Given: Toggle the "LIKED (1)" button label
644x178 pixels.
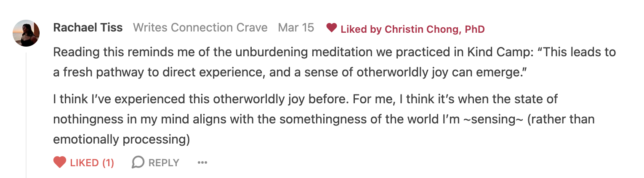Looking at the screenshot, I should click(x=85, y=162).
